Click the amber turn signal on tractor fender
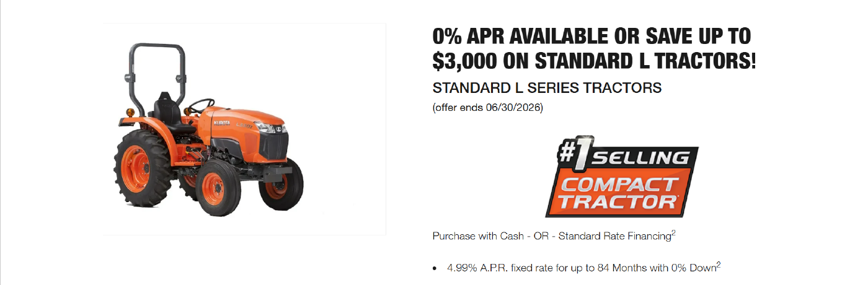This screenshot has width=868, height=285. click(x=130, y=110)
